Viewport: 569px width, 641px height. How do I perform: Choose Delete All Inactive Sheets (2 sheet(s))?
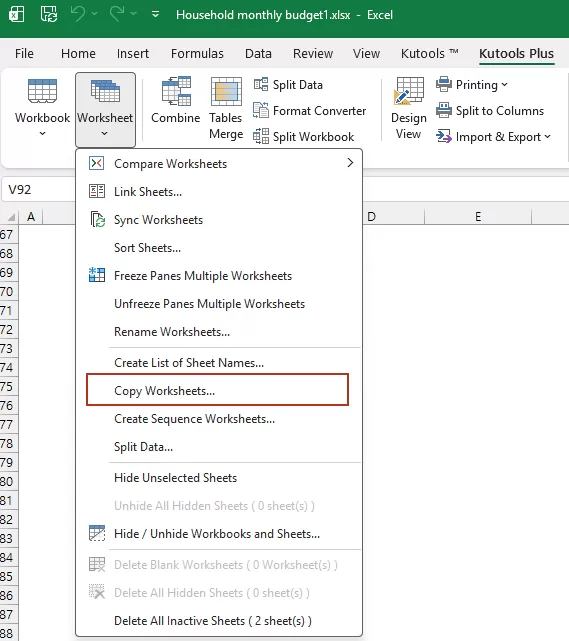(x=219, y=621)
